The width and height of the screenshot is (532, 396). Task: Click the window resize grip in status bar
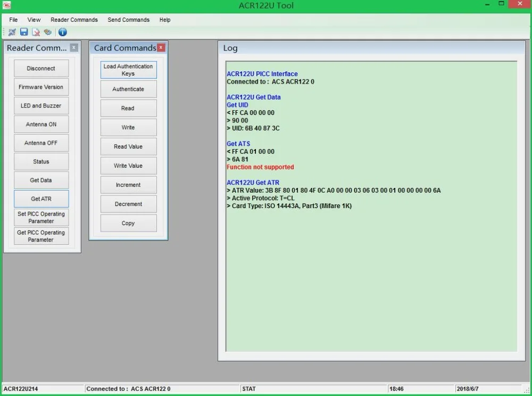[527, 391]
